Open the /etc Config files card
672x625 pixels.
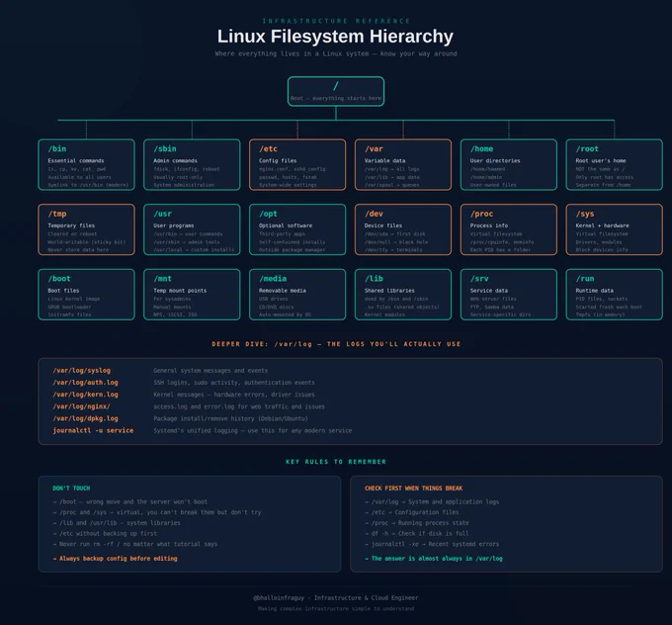click(x=297, y=165)
